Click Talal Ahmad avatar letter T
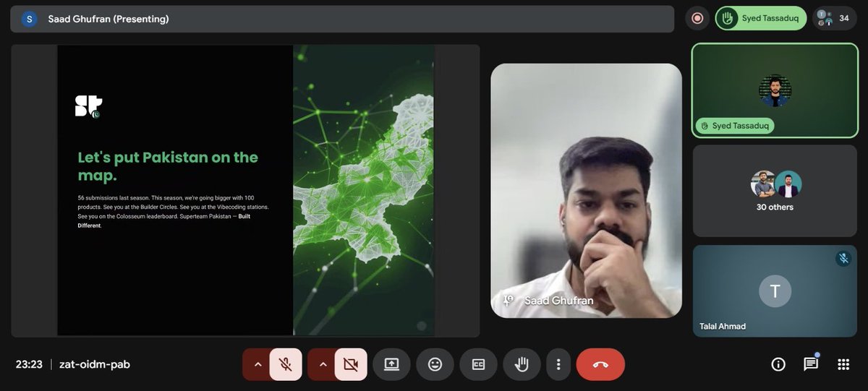Screen dimensions: 868x391 tap(775, 291)
